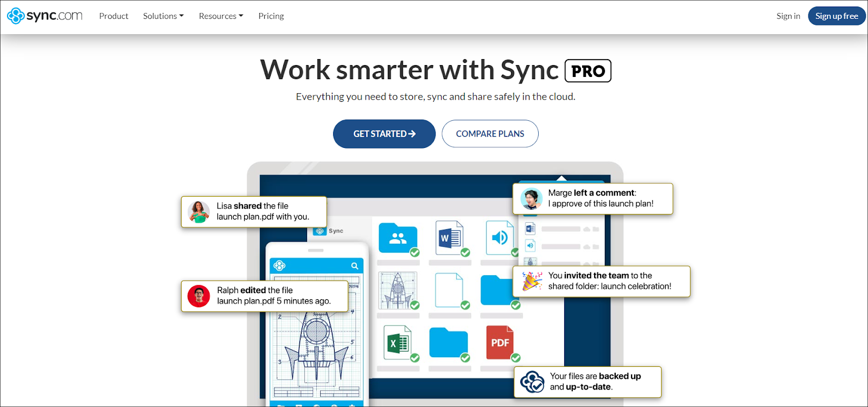The width and height of the screenshot is (868, 407).
Task: Select the large audio file icon
Action: click(500, 237)
